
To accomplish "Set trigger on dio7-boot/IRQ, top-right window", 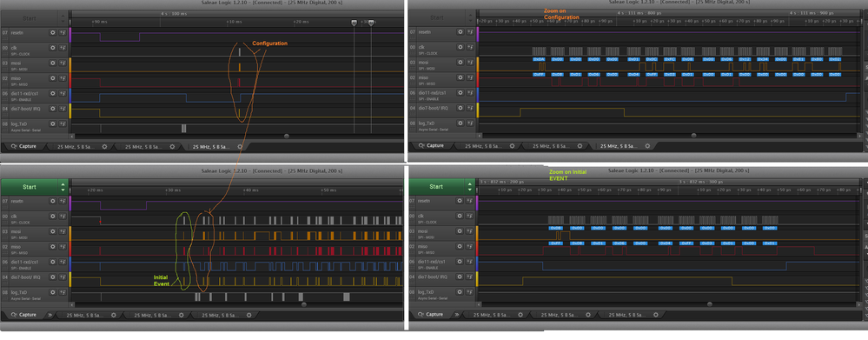I will (x=469, y=109).
